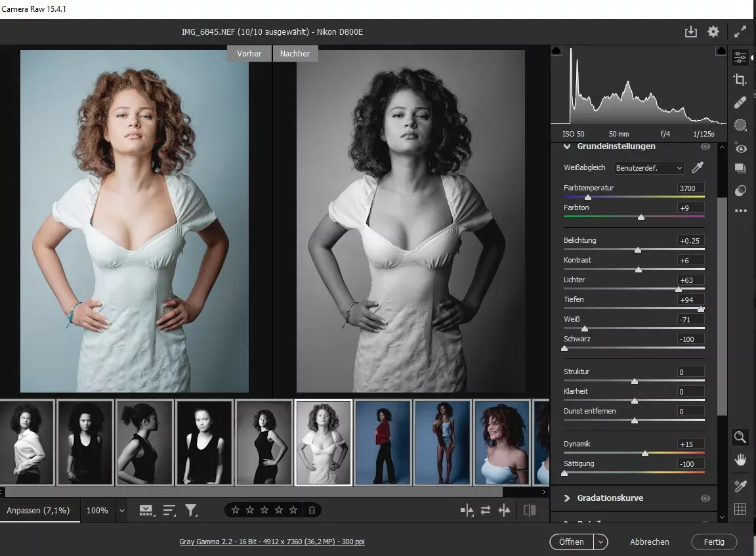Select the Crop tool
This screenshot has width=756, height=556.
pos(740,79)
